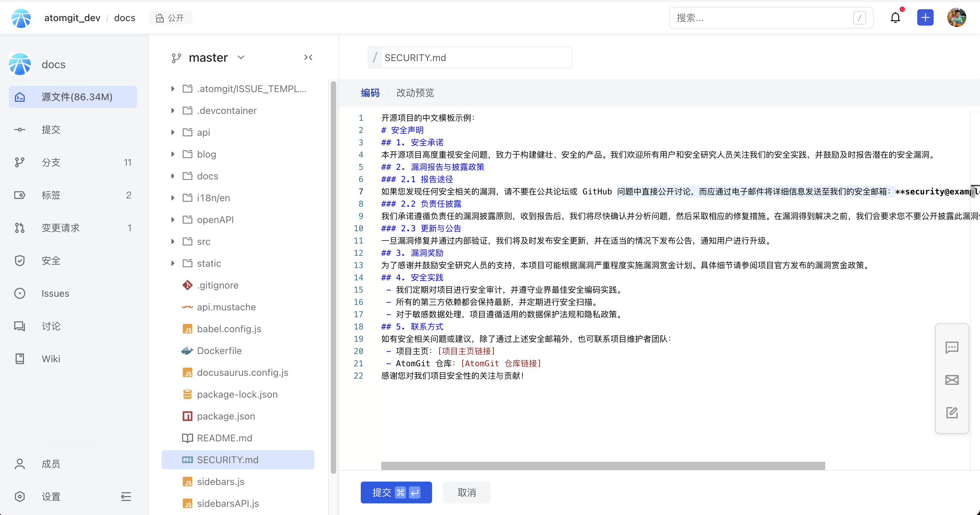Click the file tree vertical scrollbar
This screenshot has width=980, height=515.
(333, 278)
